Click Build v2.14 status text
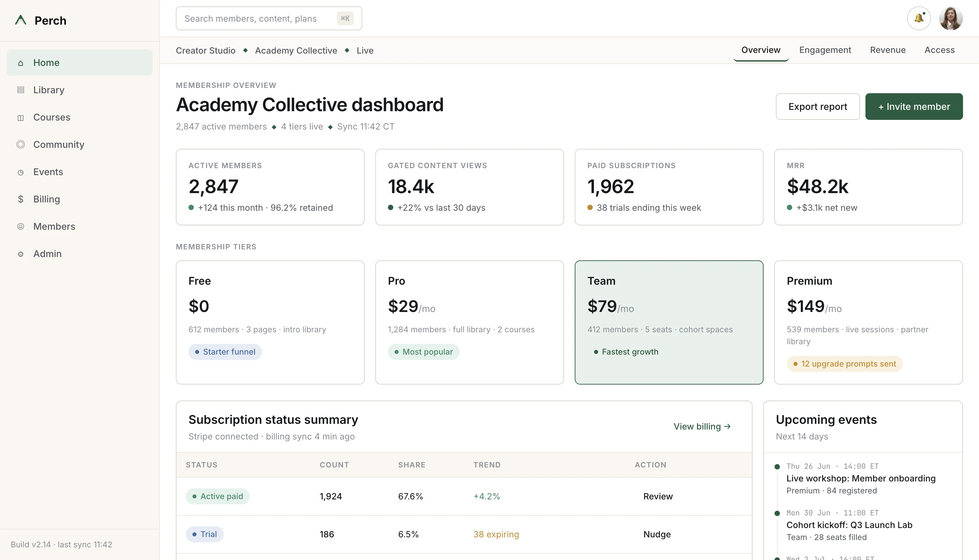 coord(62,545)
